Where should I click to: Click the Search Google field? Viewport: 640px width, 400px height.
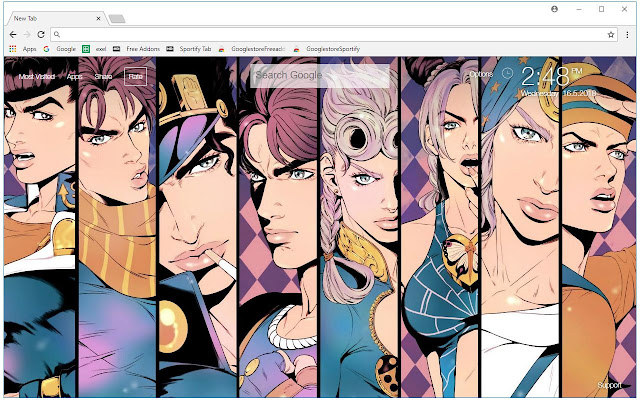click(320, 76)
